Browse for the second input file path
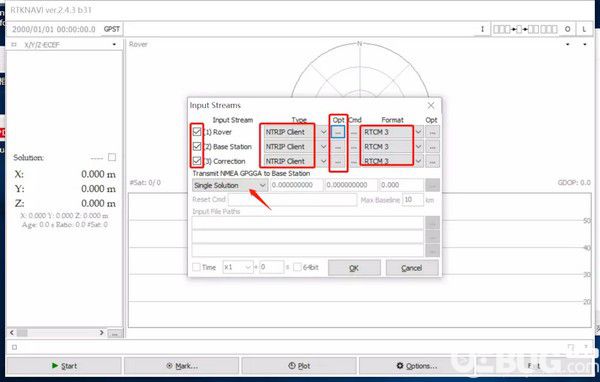600x382 pixels. (432, 237)
